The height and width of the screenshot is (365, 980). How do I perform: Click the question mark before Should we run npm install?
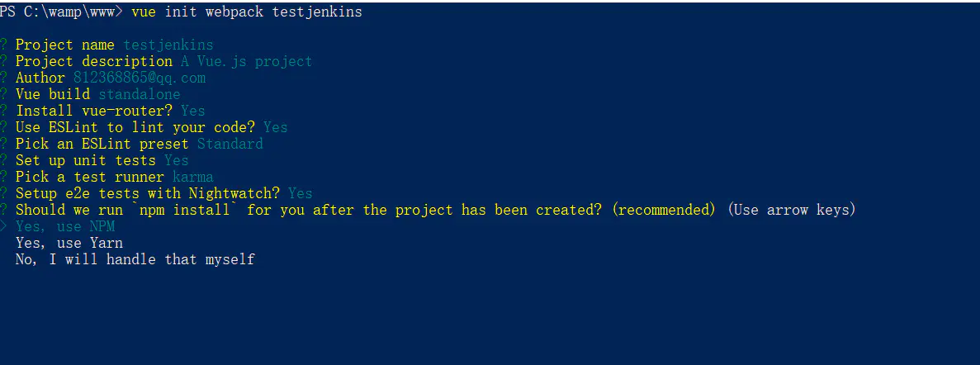[3, 210]
